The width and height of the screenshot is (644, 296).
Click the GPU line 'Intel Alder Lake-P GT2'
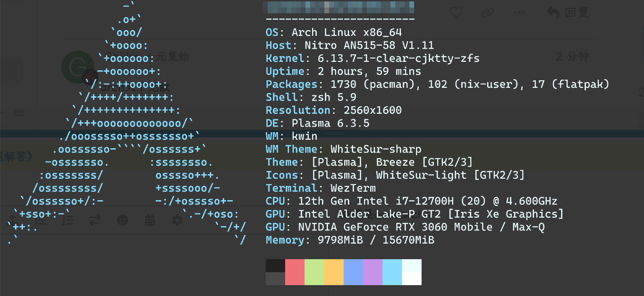[415, 214]
